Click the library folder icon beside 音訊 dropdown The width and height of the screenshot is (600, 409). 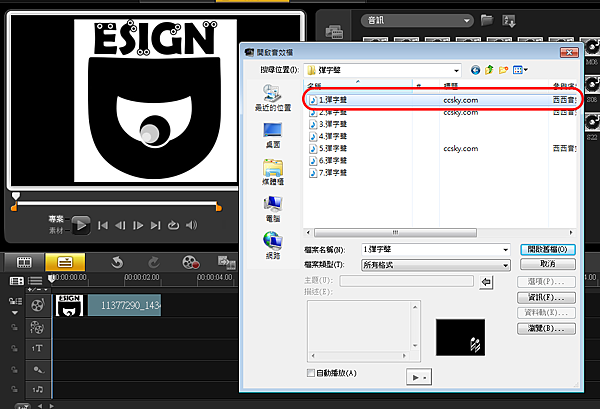tap(487, 20)
